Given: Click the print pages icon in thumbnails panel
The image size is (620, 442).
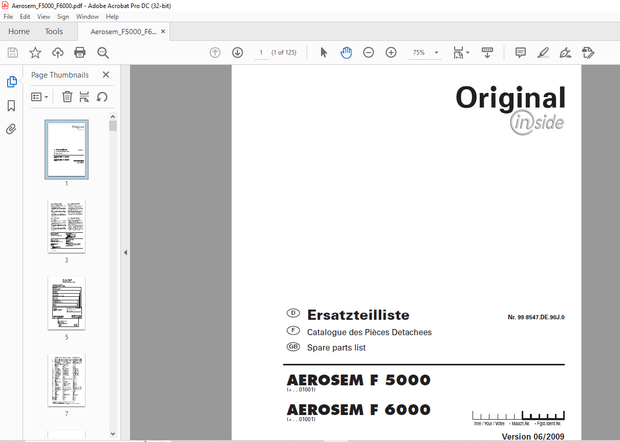Looking at the screenshot, I should coord(84,96).
